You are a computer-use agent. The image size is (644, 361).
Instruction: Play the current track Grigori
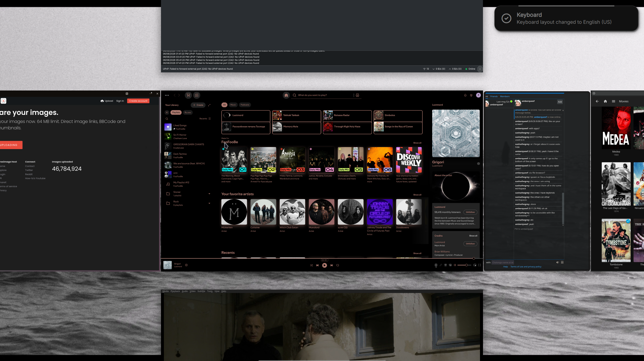pyautogui.click(x=325, y=265)
